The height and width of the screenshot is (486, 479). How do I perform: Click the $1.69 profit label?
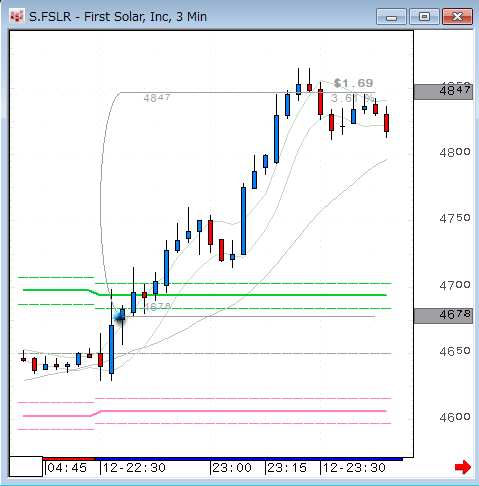click(x=353, y=83)
